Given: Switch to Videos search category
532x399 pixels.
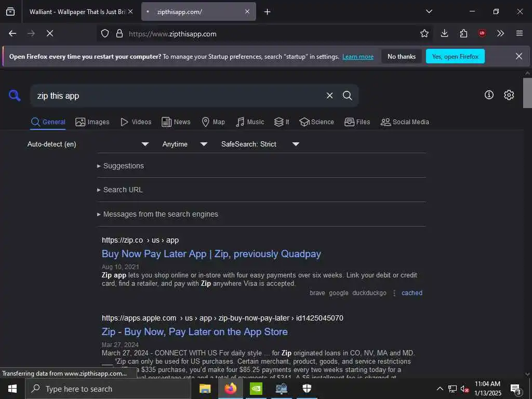Looking at the screenshot, I should click(x=136, y=122).
